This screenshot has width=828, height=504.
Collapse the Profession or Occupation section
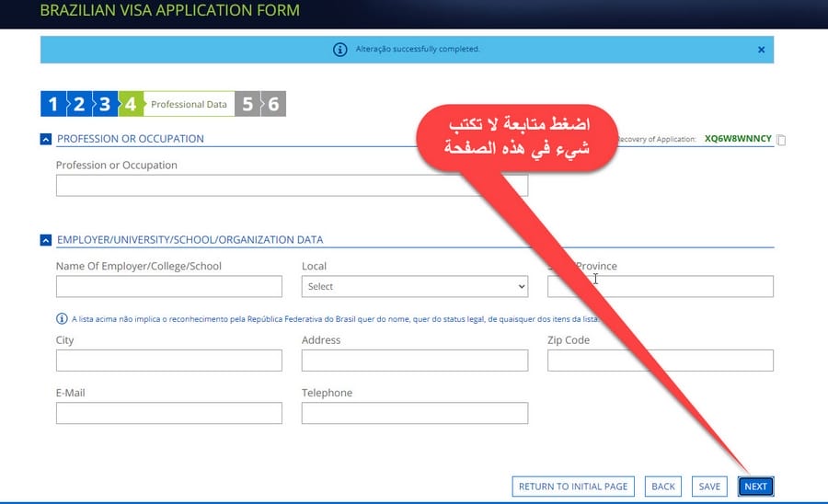(x=45, y=139)
